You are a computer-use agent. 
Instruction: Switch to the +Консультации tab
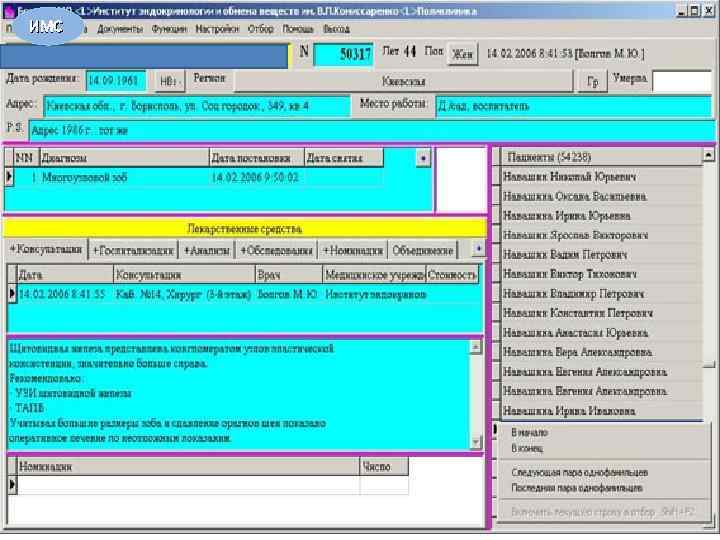click(x=46, y=249)
